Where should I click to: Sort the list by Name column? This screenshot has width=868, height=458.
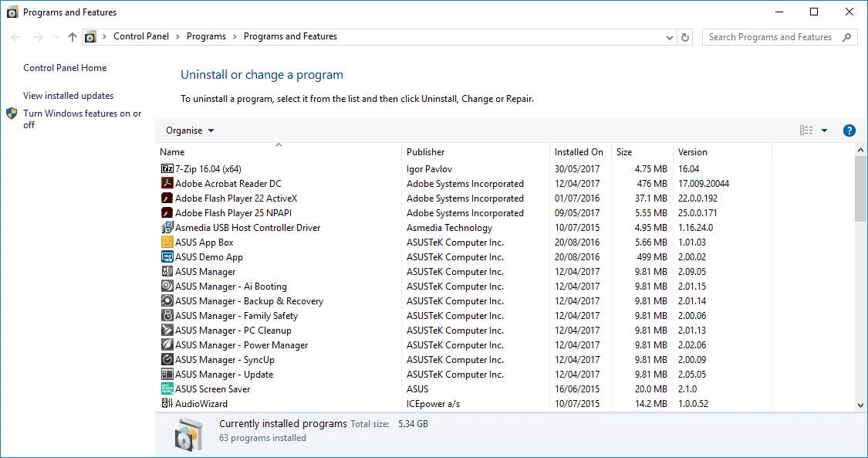279,151
